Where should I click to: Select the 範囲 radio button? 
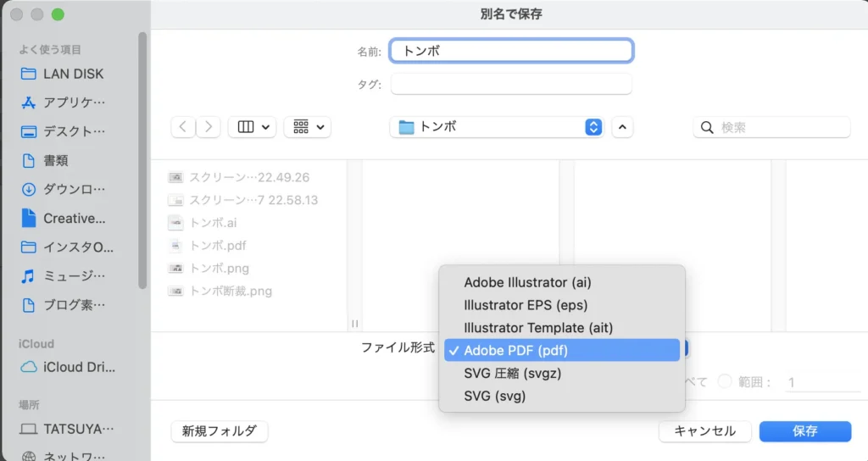[x=725, y=382]
